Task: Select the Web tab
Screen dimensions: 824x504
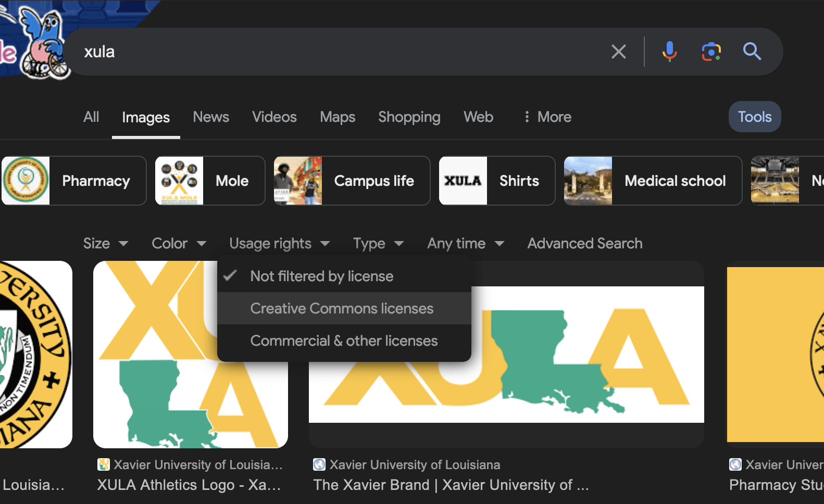Action: point(478,117)
